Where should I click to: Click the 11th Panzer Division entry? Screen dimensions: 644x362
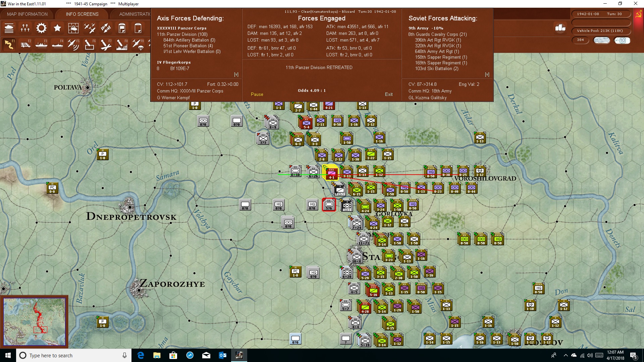point(182,34)
